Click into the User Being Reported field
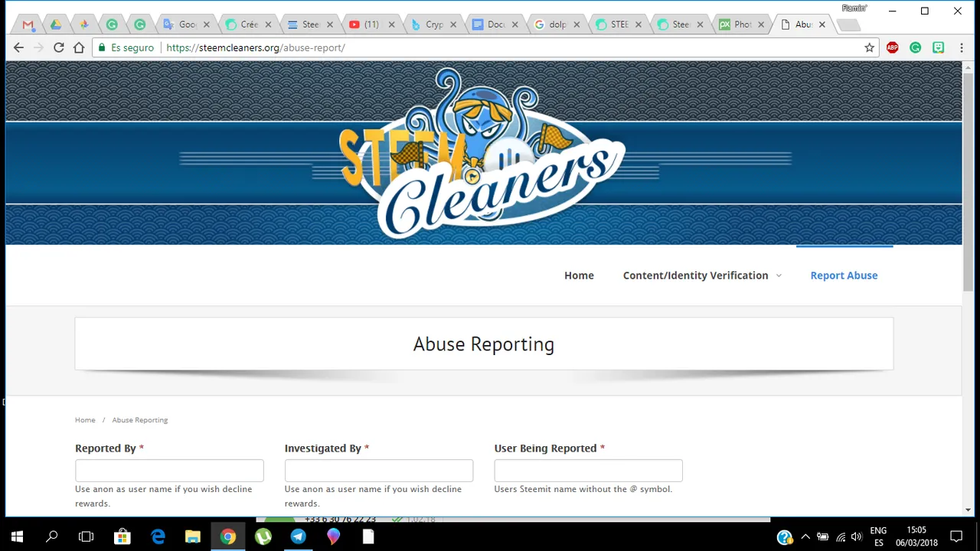 coord(588,471)
